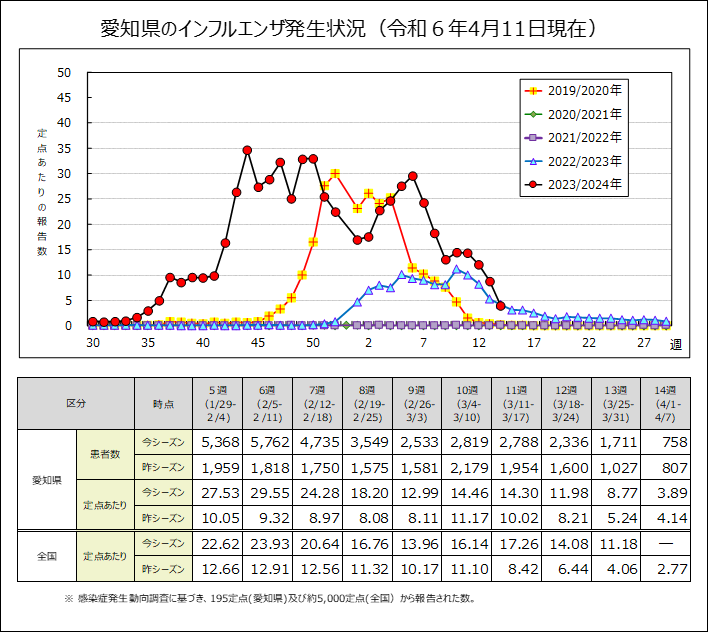The height and width of the screenshot is (633, 709).
Task: Click the vertical axis label 定点あたりの報告数
Action: click(x=42, y=192)
